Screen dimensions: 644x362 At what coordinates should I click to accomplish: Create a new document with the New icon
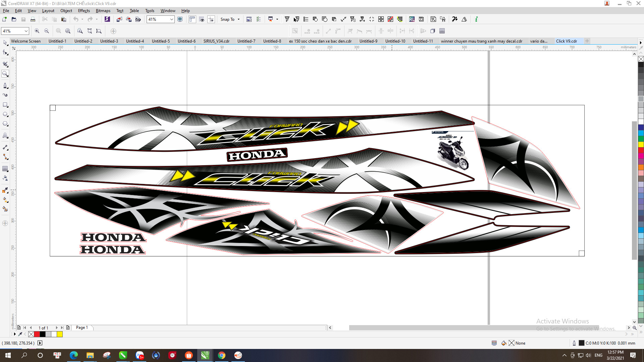5,19
